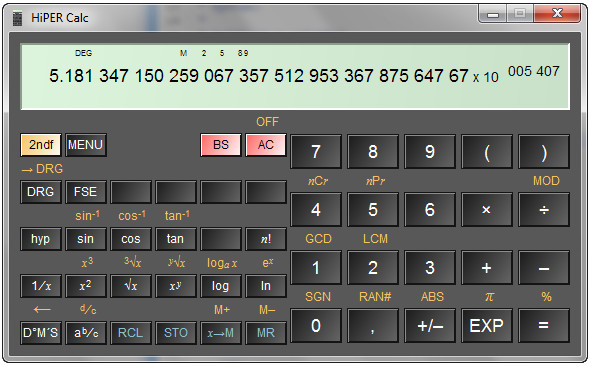Click the digit 7 key
This screenshot has height=366, width=591.
tap(316, 152)
